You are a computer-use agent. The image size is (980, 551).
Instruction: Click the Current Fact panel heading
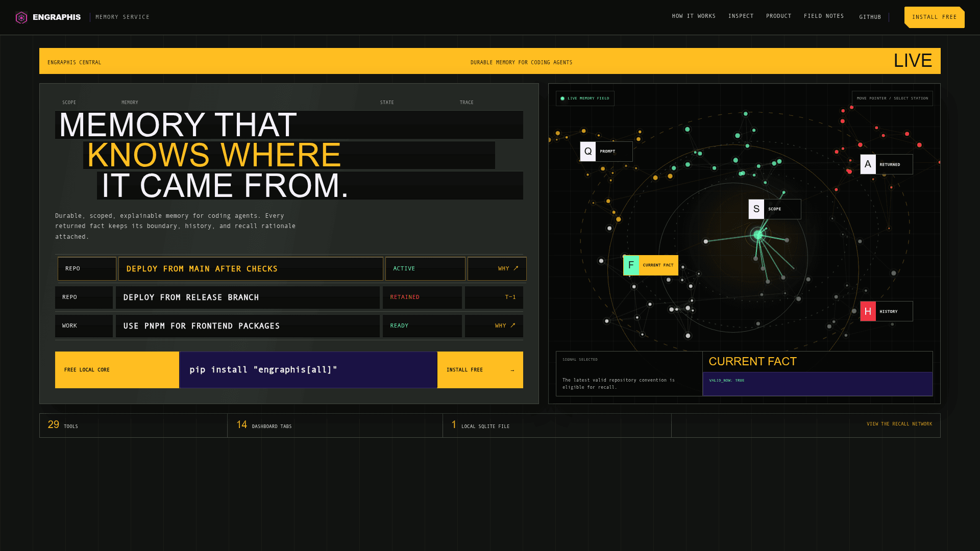click(x=752, y=362)
